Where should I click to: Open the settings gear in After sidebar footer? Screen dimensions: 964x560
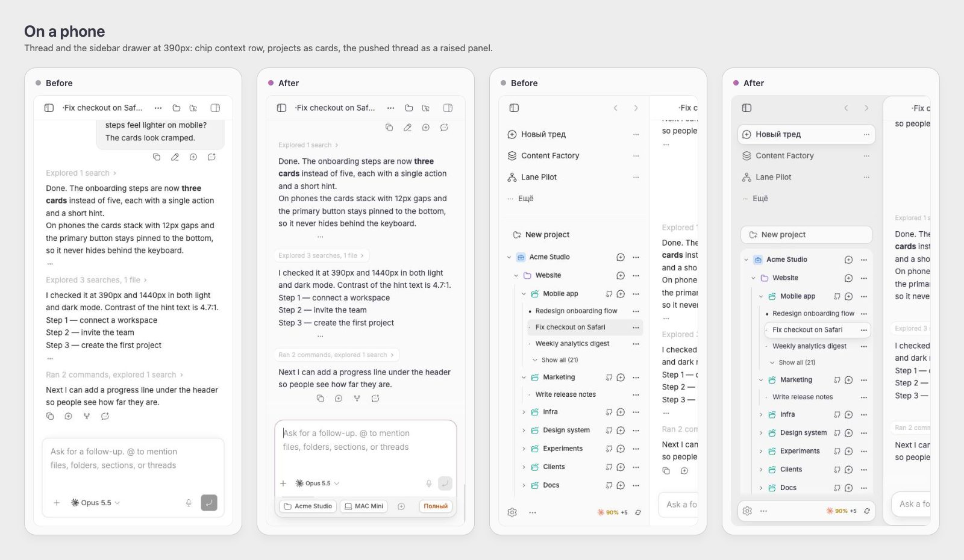[747, 511]
